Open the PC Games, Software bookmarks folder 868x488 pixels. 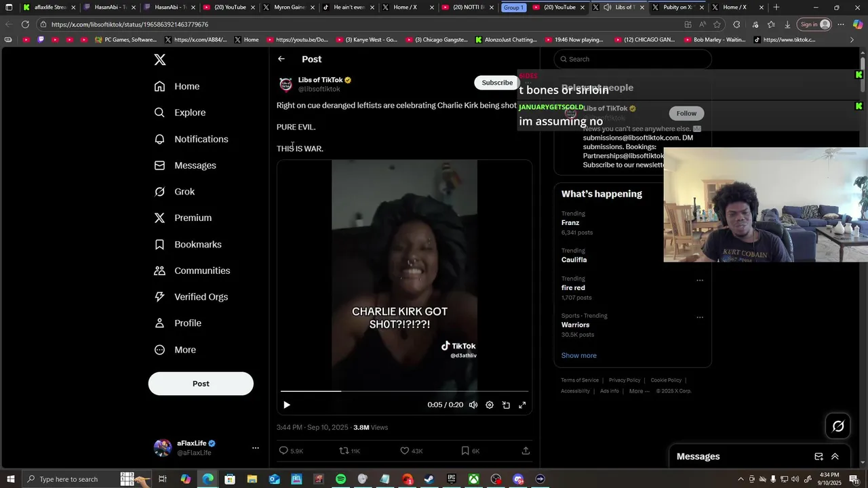(x=126, y=40)
